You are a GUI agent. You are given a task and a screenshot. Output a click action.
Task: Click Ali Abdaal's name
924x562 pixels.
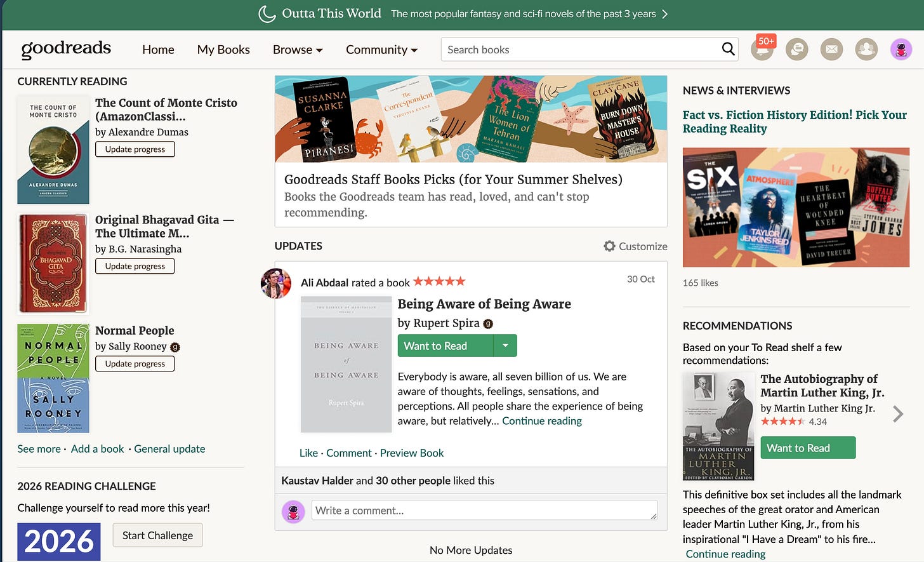point(325,283)
